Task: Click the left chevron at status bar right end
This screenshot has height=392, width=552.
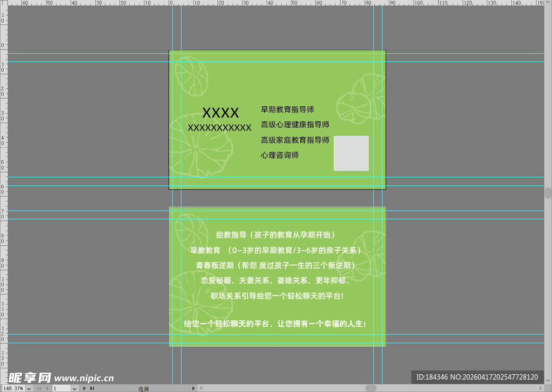Action: 201,388
